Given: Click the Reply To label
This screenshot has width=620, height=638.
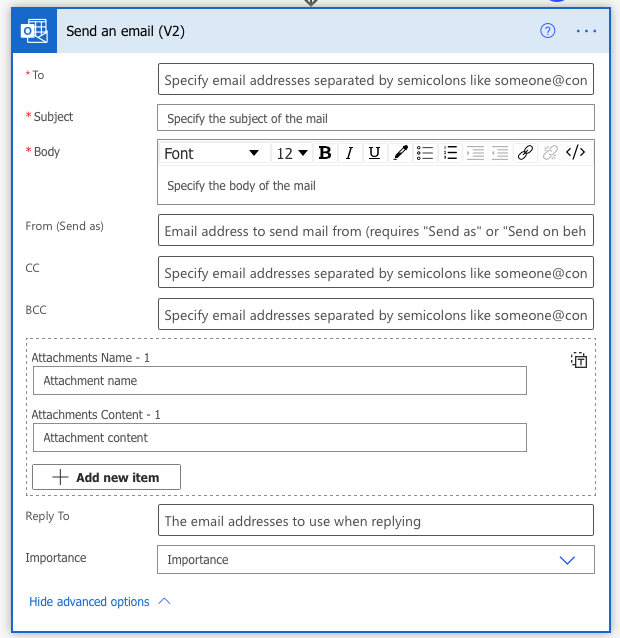Looking at the screenshot, I should click(47, 516).
